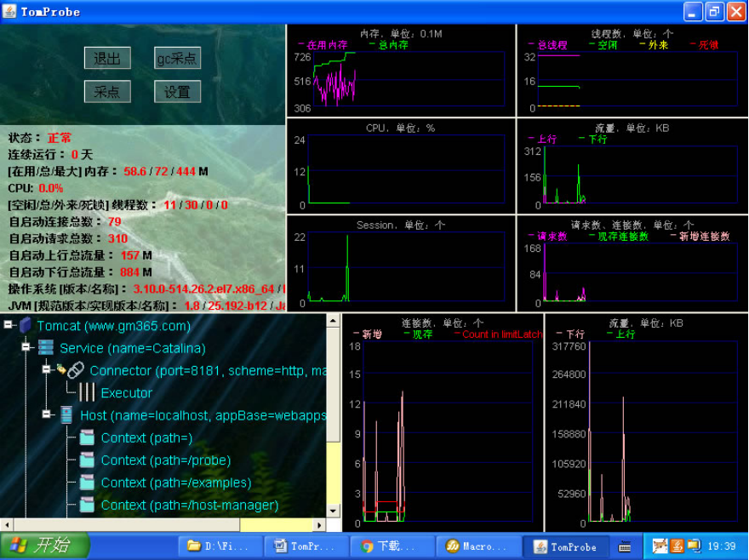Open the Windows 开始 start button
Screen dimensions: 749x560
(45, 546)
